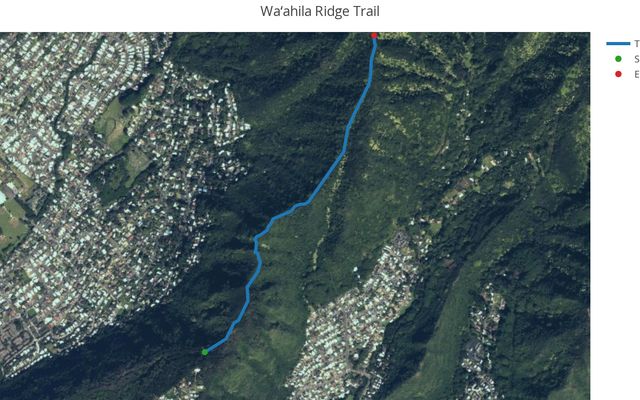
Task: Select the red circle symbol in legend
Action: click(618, 74)
